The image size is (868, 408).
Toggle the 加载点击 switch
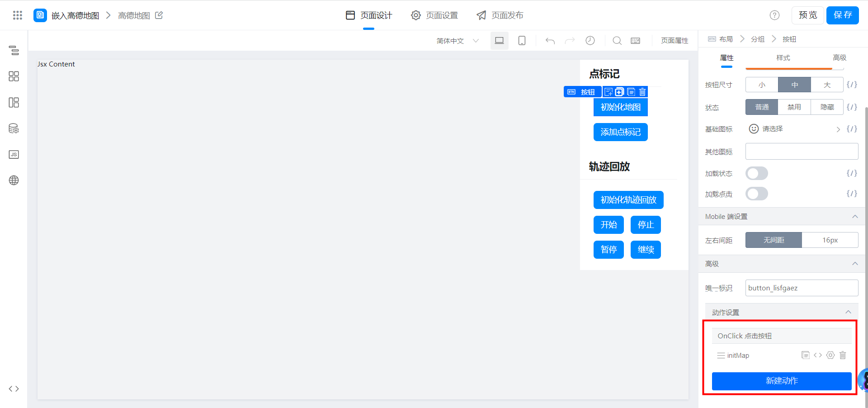(756, 194)
